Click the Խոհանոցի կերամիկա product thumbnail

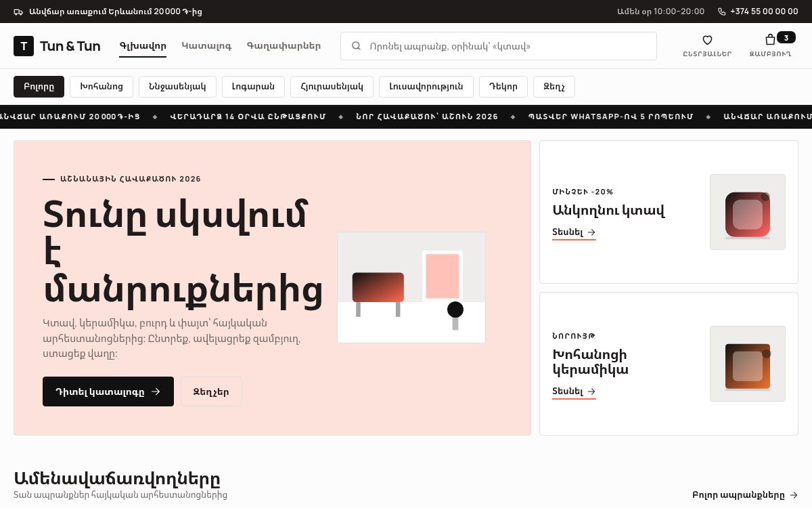point(748,364)
